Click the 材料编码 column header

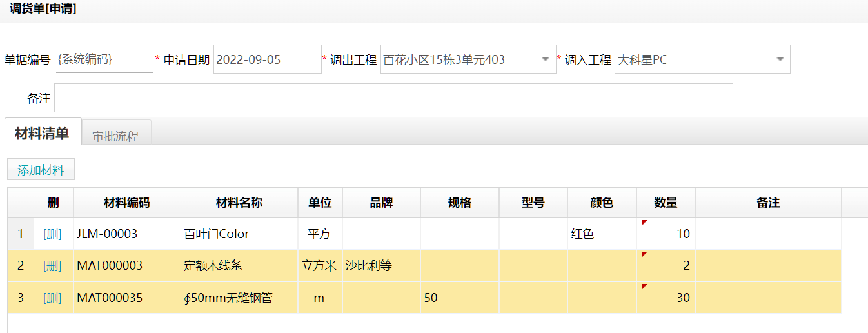coord(127,203)
